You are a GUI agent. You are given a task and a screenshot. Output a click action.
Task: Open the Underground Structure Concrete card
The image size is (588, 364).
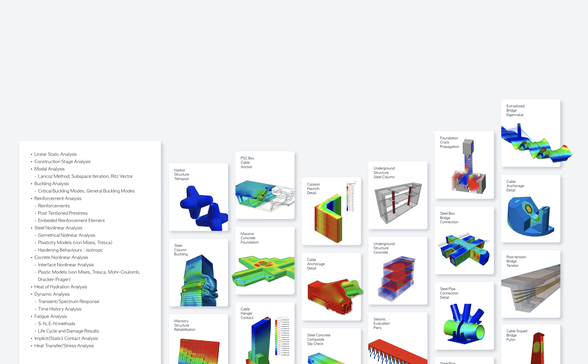(x=398, y=271)
